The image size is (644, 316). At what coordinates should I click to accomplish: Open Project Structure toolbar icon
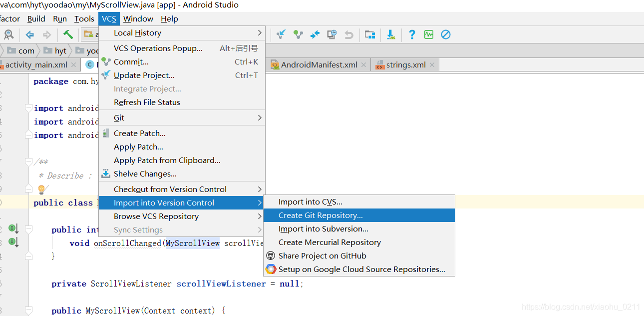pos(370,34)
